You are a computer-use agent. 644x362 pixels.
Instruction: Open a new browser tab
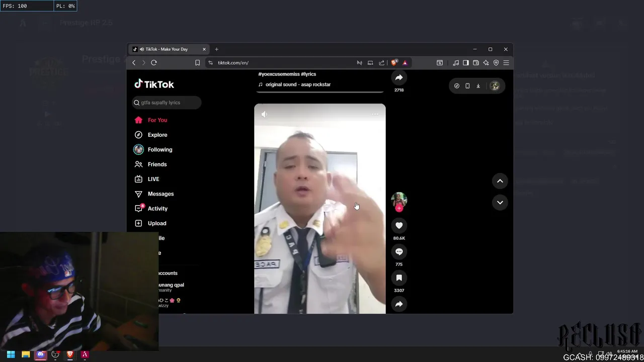[x=216, y=49]
